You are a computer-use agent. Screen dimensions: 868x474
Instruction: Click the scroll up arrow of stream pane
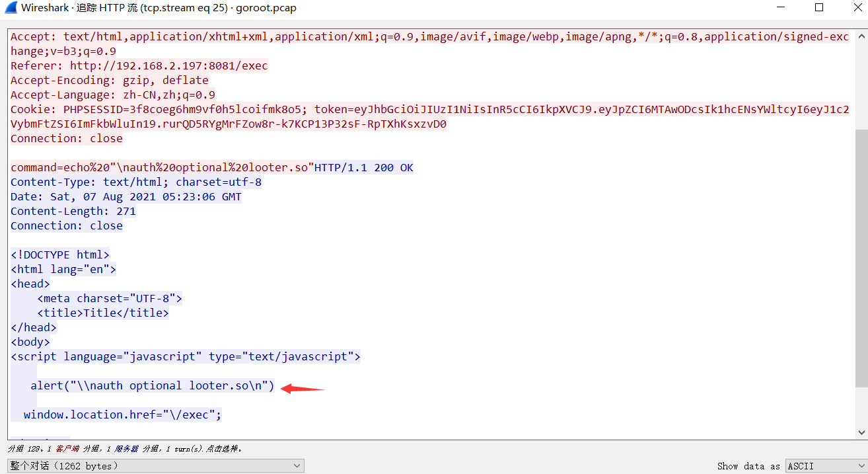[x=861, y=36]
